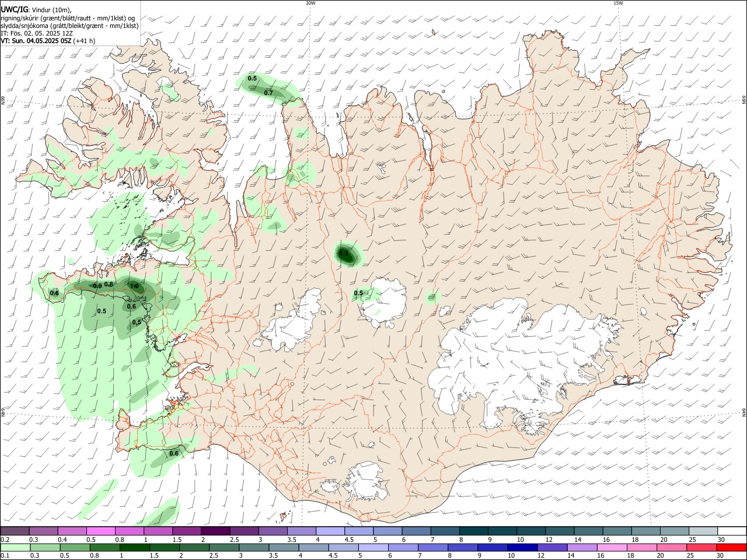Click the 'slydda/snjókoma' legend description line
The image size is (747, 560).
point(69,26)
